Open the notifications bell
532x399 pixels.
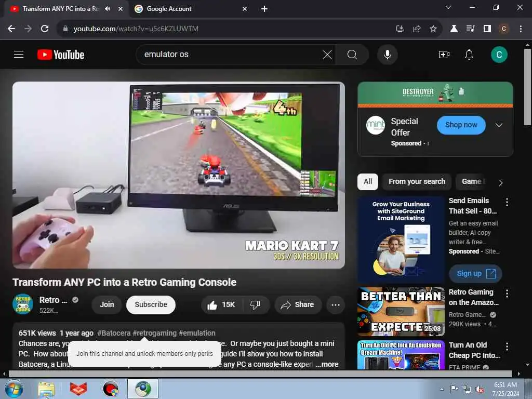[469, 54]
